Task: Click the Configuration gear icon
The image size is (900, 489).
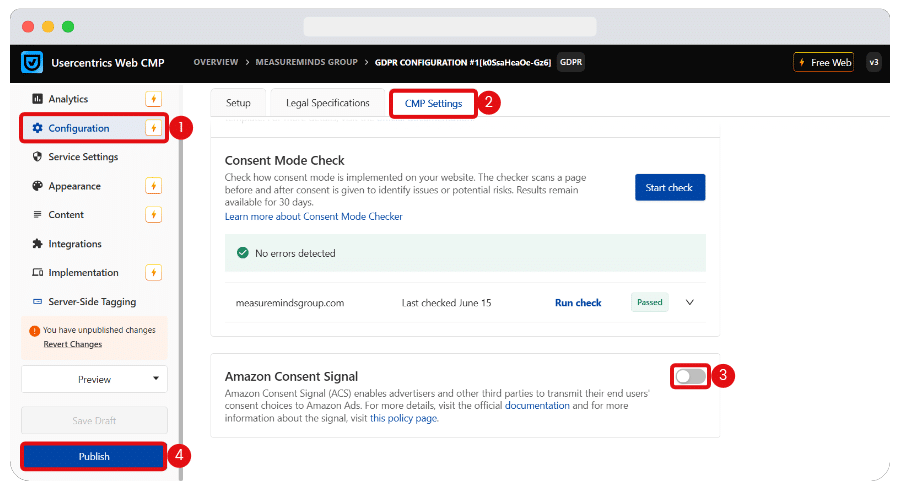Action: click(37, 128)
